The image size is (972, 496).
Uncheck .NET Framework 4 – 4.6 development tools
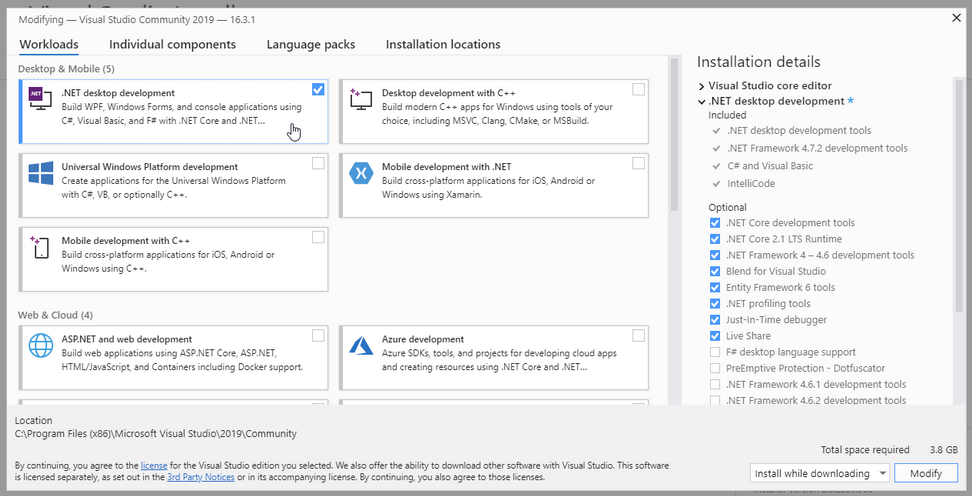715,255
